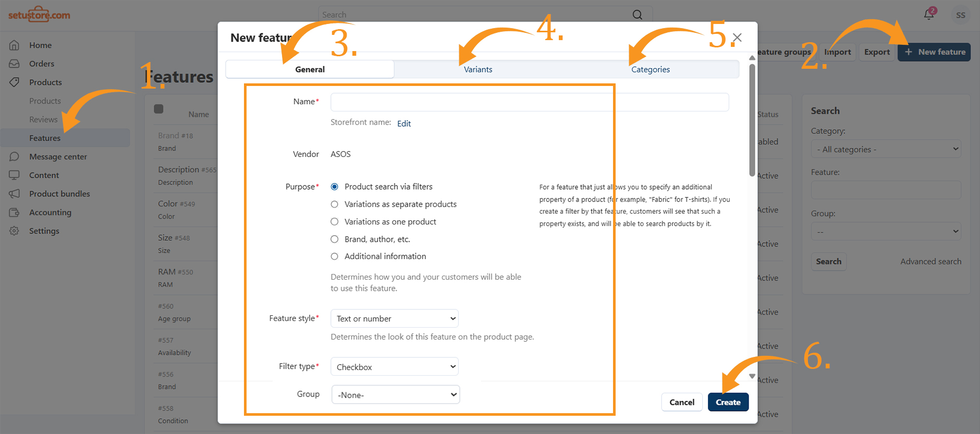Open Orders in the sidebar
The image size is (980, 434).
[42, 64]
